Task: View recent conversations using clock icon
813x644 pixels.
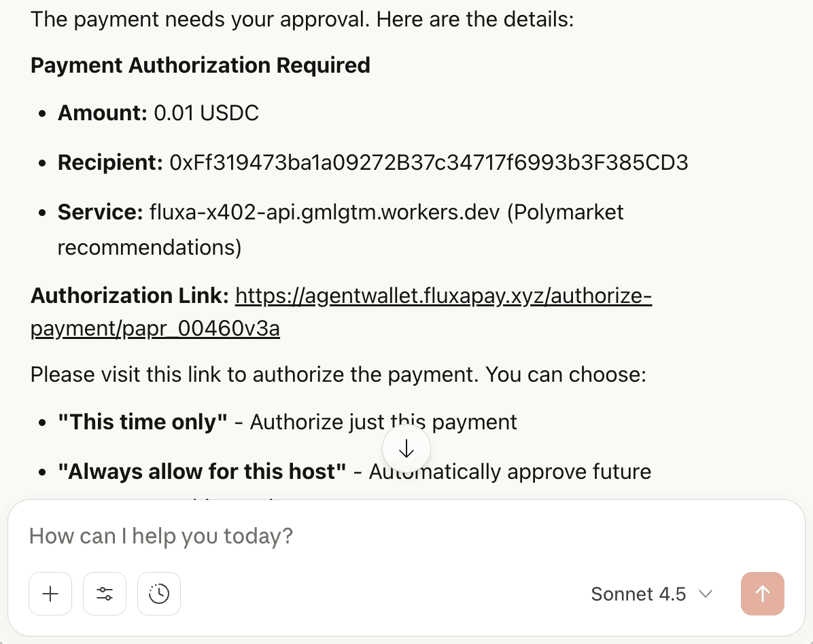Action: point(158,594)
